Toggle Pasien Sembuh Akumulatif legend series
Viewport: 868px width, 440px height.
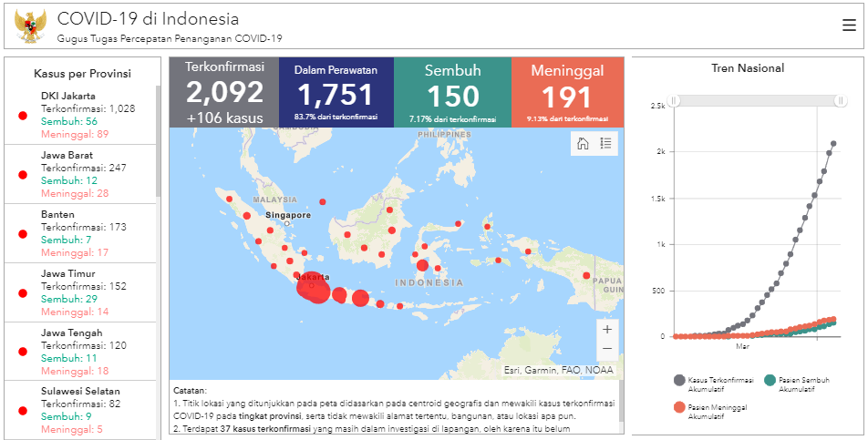[x=797, y=384]
